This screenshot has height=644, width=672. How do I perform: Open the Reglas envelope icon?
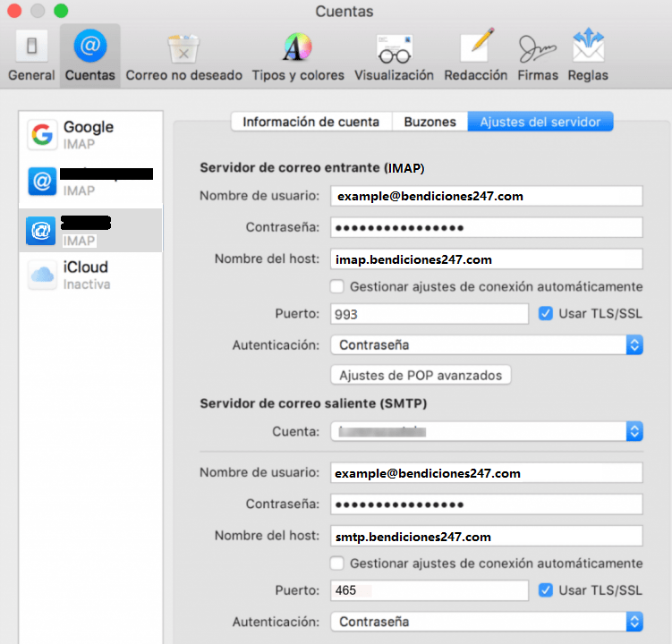tap(588, 47)
